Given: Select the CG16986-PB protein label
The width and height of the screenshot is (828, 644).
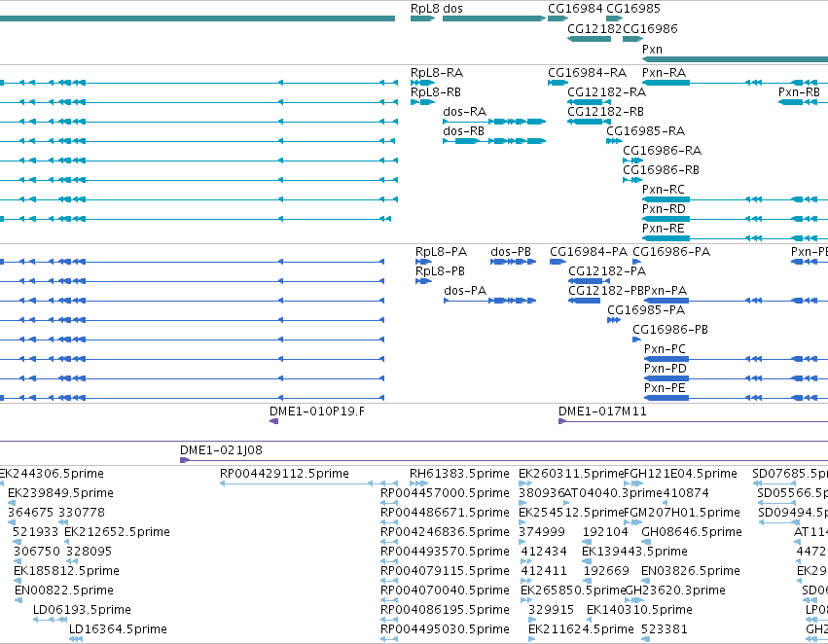Looking at the screenshot, I should pyautogui.click(x=670, y=331).
